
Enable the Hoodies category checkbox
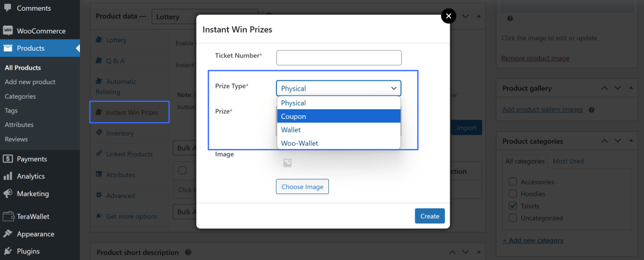513,194
